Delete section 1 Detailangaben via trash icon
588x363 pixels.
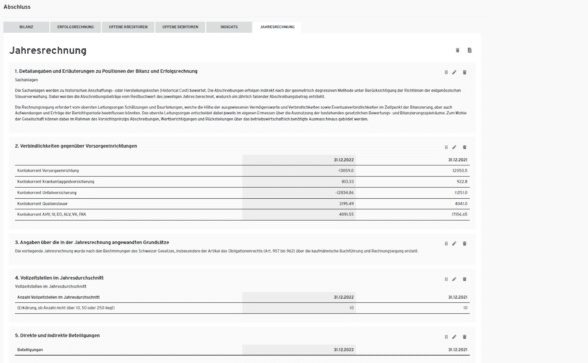click(464, 72)
